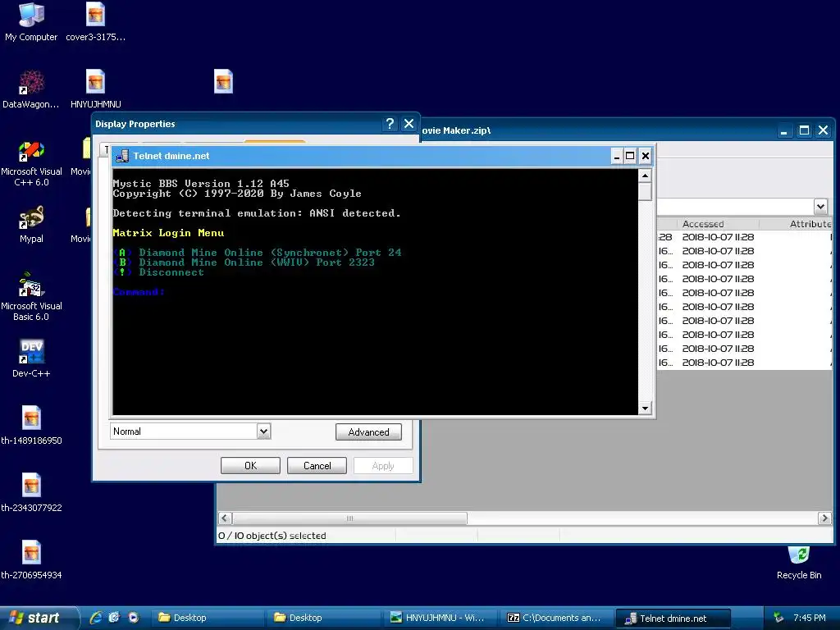Launch Windows Media Player from Quick Launch

click(x=133, y=618)
